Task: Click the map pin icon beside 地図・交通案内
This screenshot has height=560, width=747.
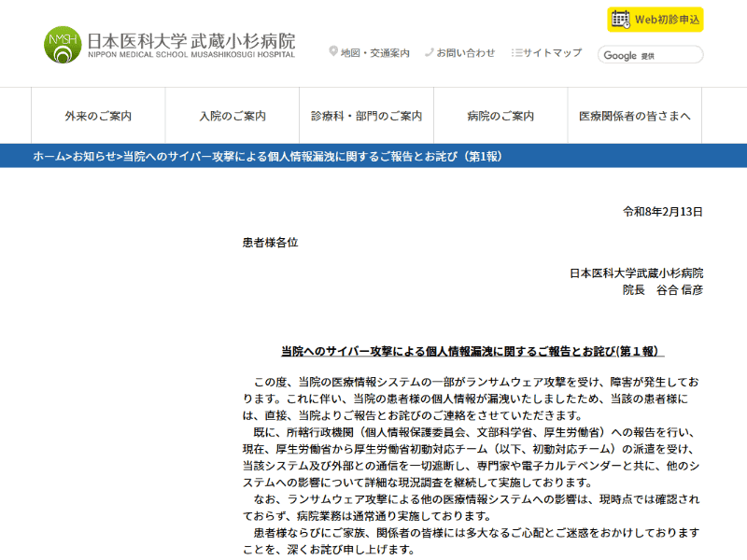Action: coord(333,51)
